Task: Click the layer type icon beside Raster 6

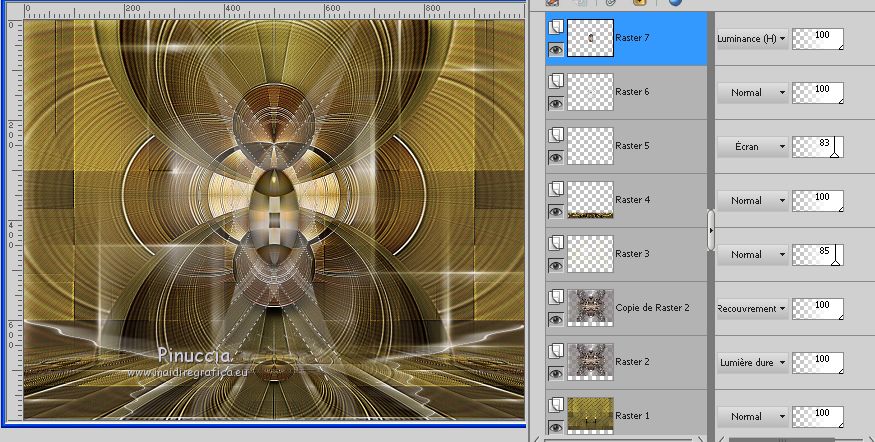Action: click(555, 81)
